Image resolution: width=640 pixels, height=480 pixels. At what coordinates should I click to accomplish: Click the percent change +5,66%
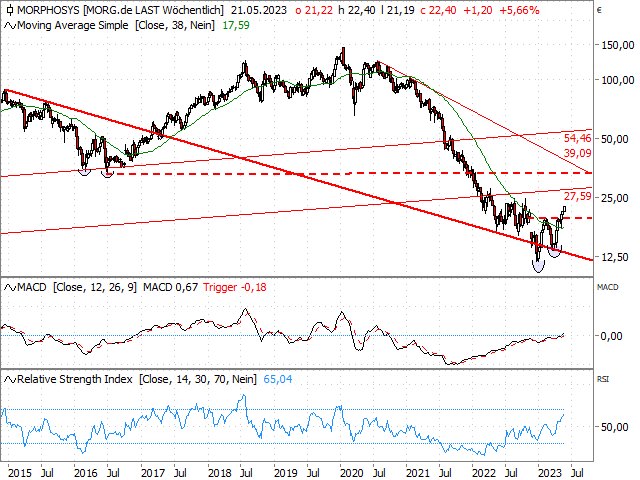[520, 10]
